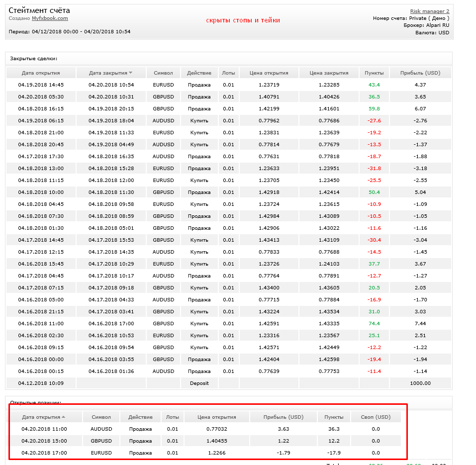Select opening price 1.42918
The image size is (476, 465).
(269, 192)
